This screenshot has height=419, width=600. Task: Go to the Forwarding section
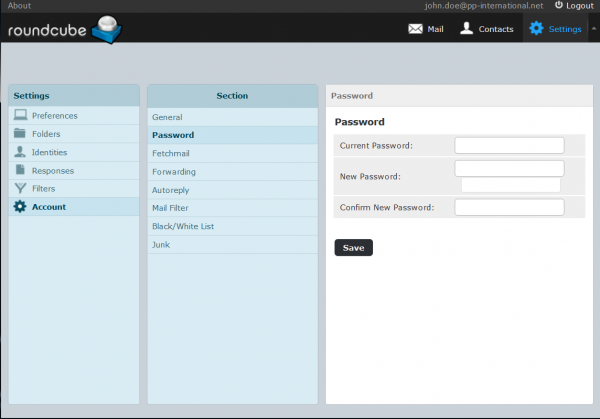tap(174, 172)
